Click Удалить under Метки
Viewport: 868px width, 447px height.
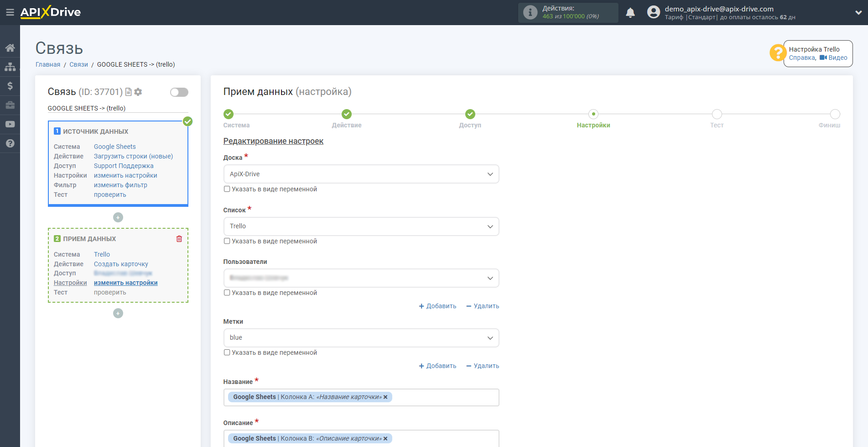483,366
